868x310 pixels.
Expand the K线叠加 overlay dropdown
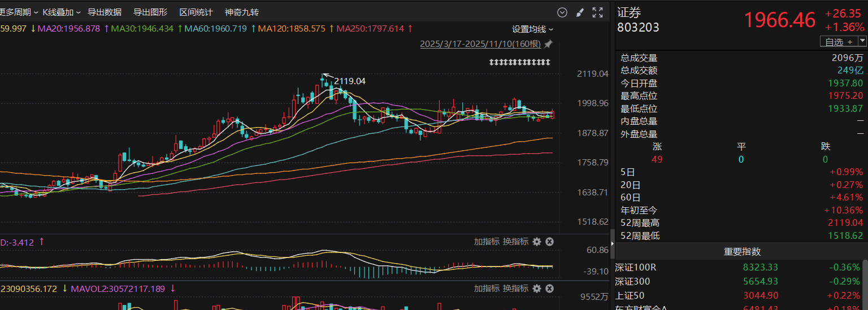(62, 12)
